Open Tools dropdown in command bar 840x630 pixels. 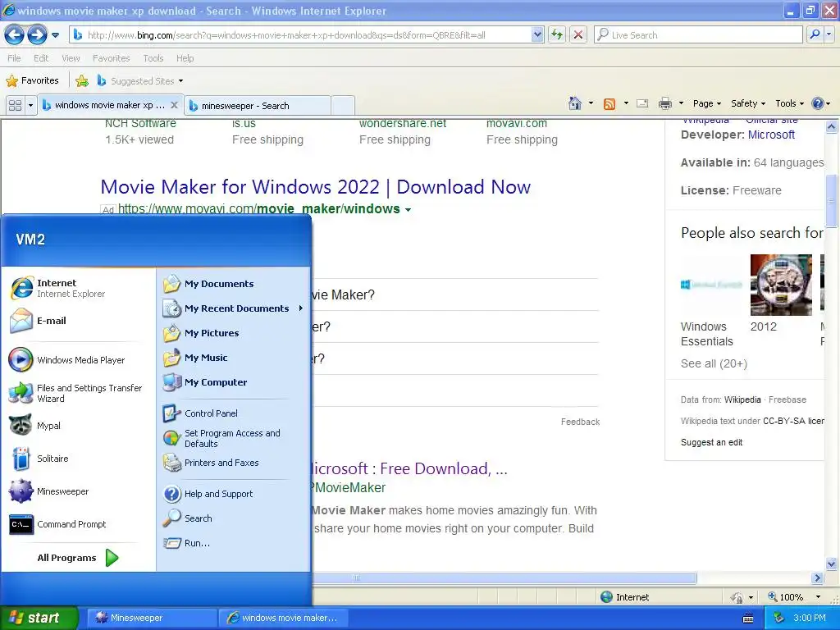(x=789, y=103)
